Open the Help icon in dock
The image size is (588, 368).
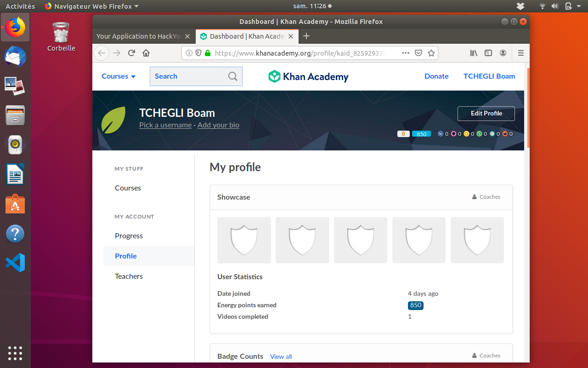coord(15,233)
